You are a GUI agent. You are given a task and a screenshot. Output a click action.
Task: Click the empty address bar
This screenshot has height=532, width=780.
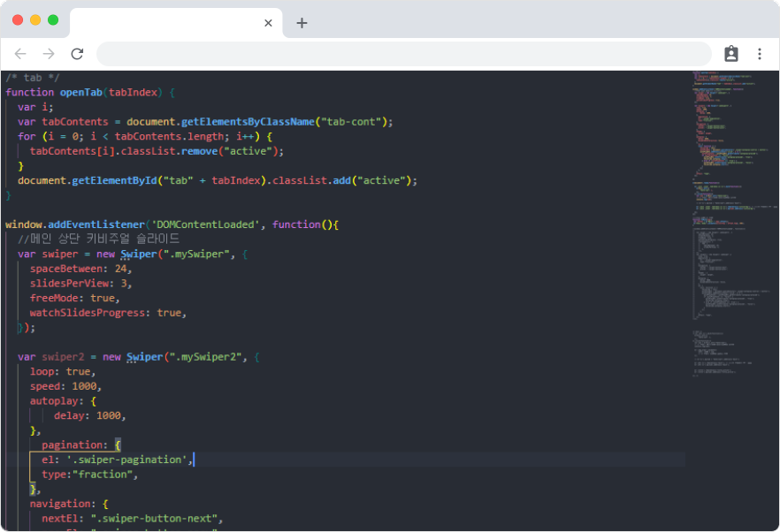point(404,54)
